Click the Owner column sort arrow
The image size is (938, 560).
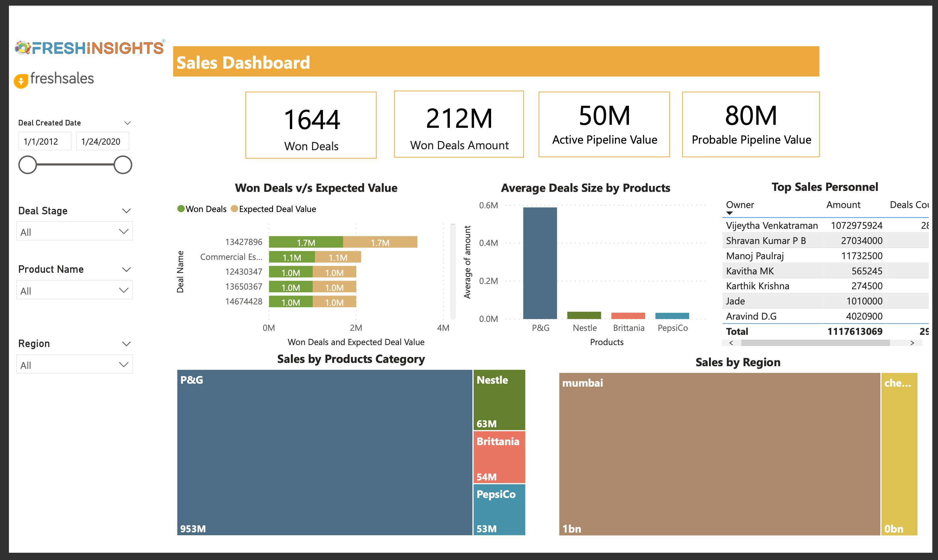coord(729,213)
